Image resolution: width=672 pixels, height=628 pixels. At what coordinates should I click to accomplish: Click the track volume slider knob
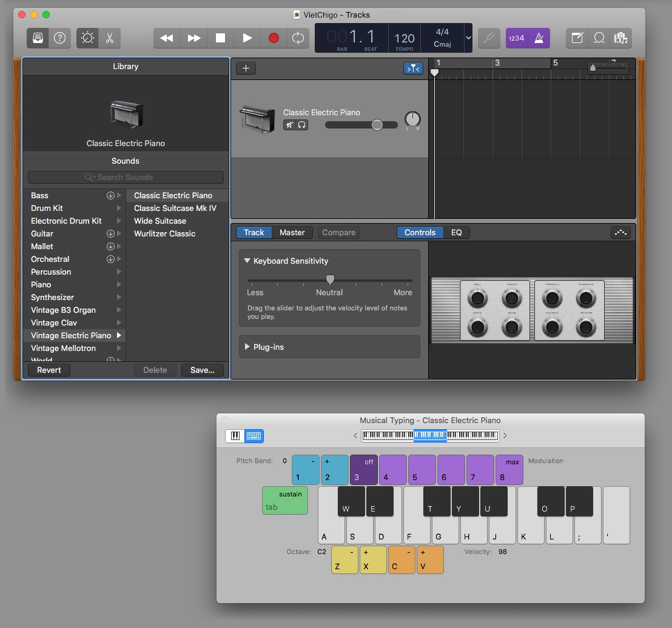tap(377, 125)
